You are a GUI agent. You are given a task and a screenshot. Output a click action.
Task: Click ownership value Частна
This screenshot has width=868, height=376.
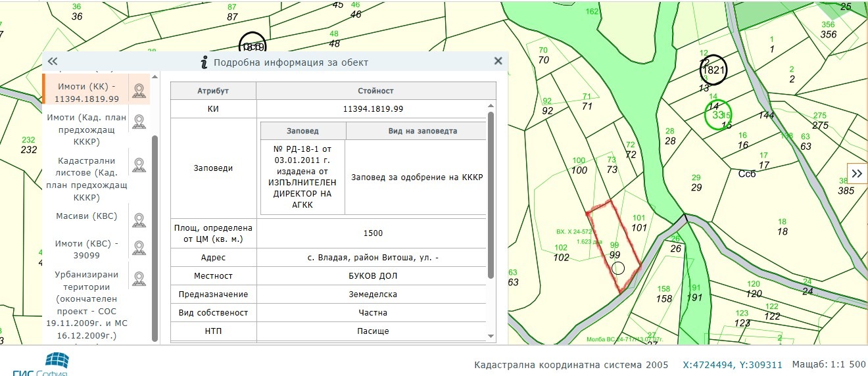point(373,313)
